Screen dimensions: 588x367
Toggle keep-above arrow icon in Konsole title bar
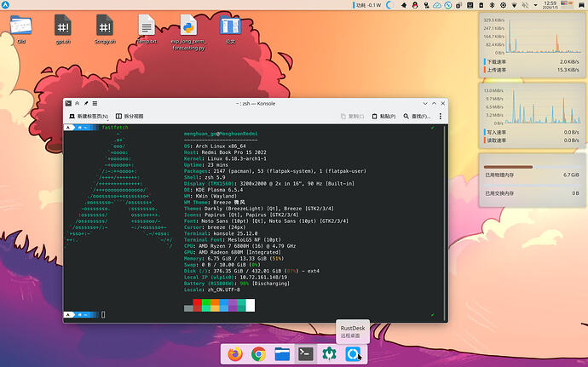78,104
